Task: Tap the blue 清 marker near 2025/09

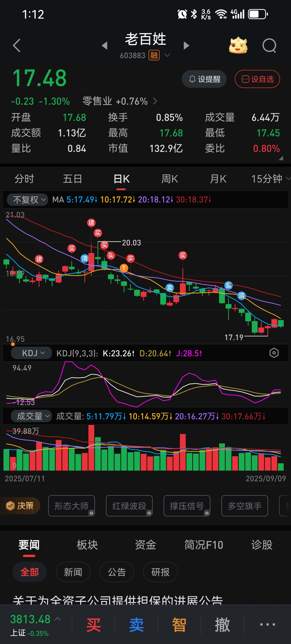Action: [x=241, y=296]
